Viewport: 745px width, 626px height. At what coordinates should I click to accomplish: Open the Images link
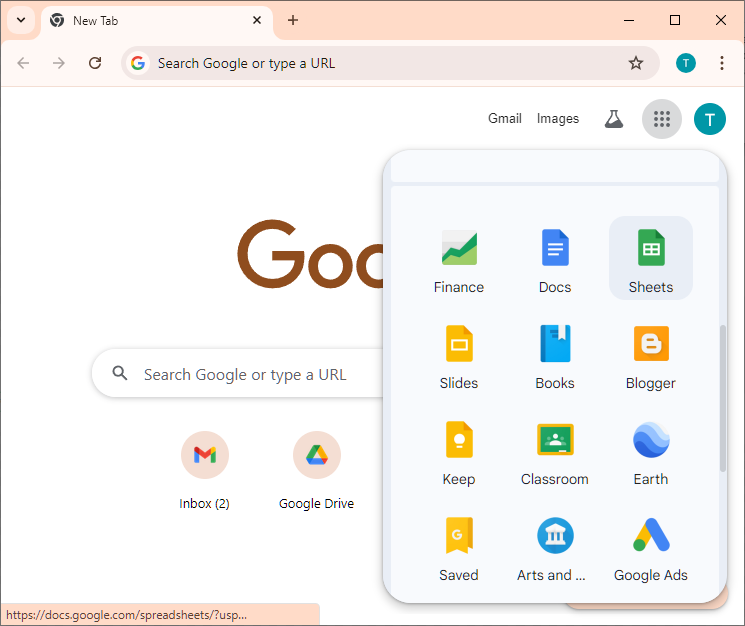click(558, 118)
